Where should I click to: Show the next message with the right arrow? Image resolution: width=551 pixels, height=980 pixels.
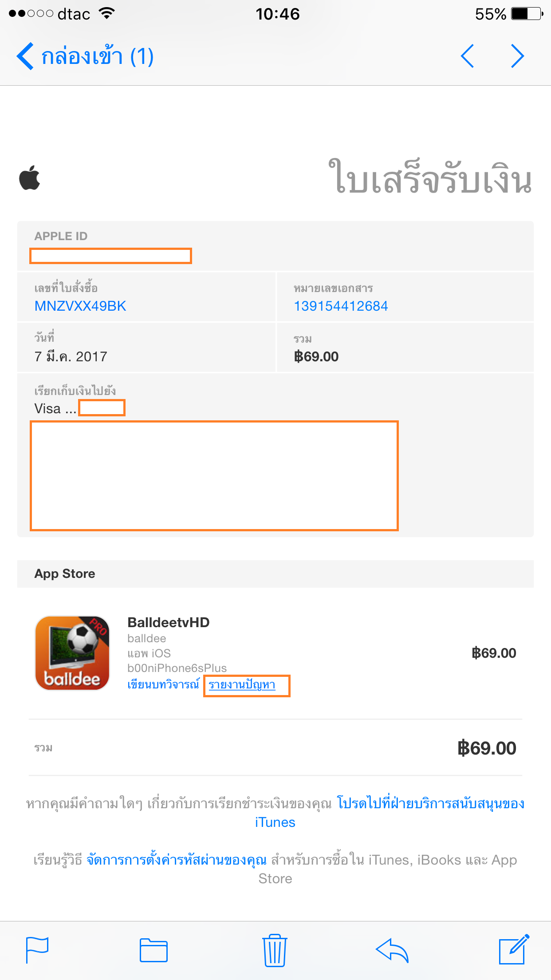[517, 56]
